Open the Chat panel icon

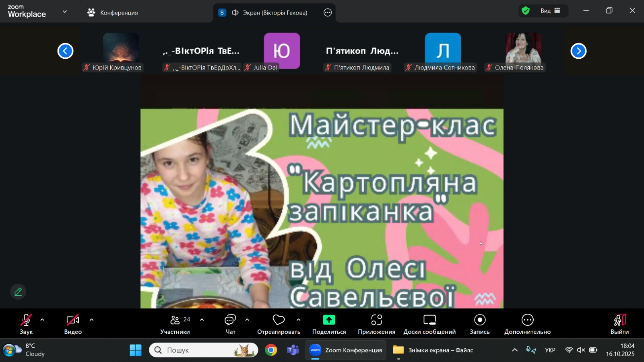click(x=230, y=320)
